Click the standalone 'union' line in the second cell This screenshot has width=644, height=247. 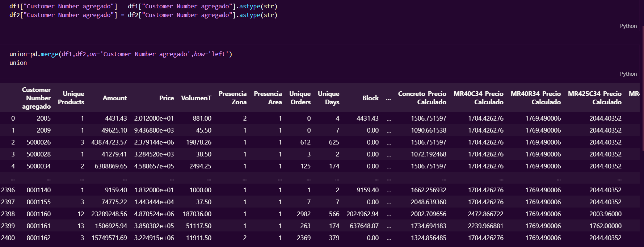pos(18,63)
